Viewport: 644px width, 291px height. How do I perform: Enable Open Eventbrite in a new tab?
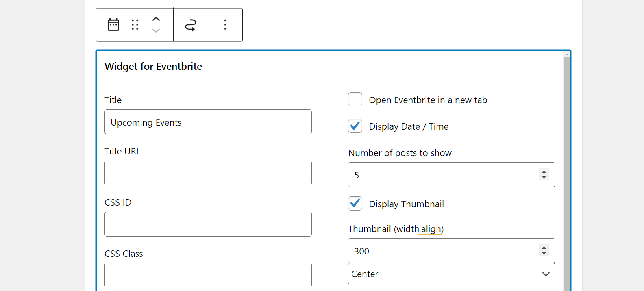355,100
